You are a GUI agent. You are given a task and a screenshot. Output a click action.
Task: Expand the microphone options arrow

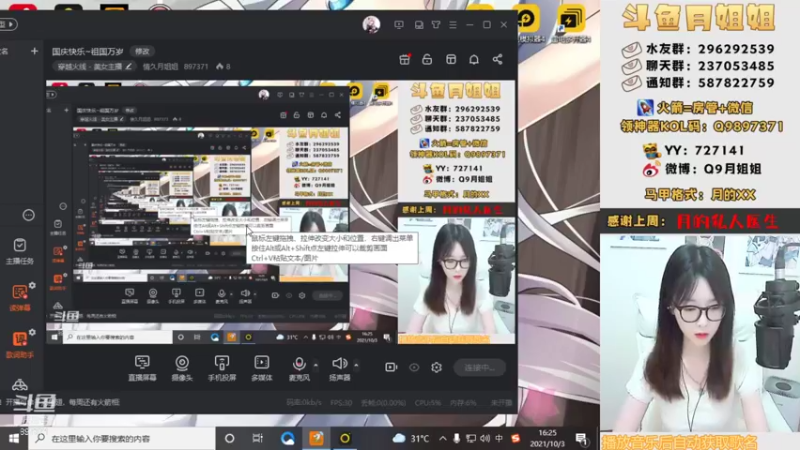pyautogui.click(x=315, y=365)
